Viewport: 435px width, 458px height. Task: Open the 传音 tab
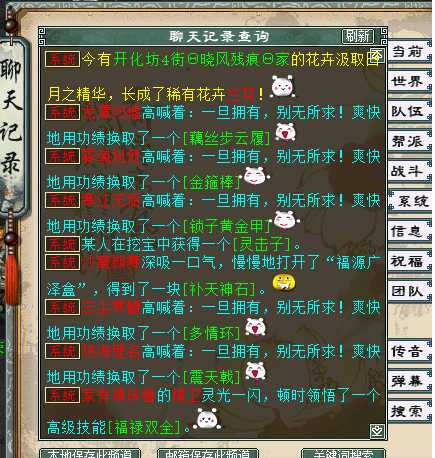[407, 351]
